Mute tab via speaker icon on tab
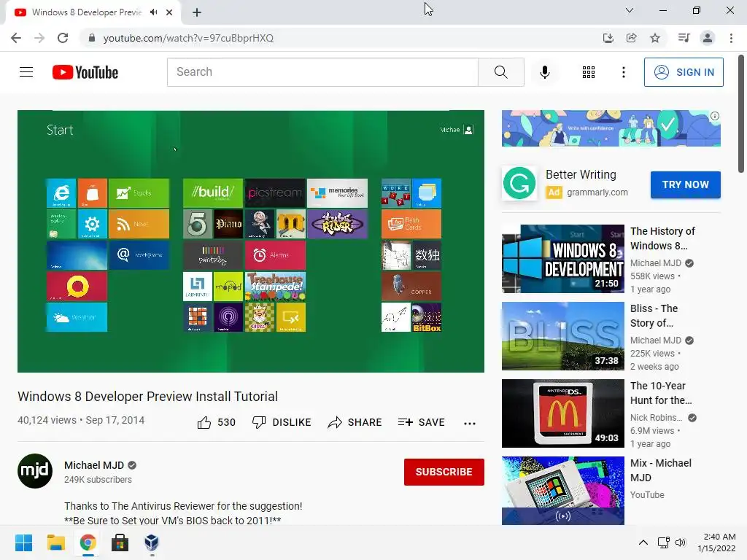This screenshot has width=747, height=560. tap(153, 12)
